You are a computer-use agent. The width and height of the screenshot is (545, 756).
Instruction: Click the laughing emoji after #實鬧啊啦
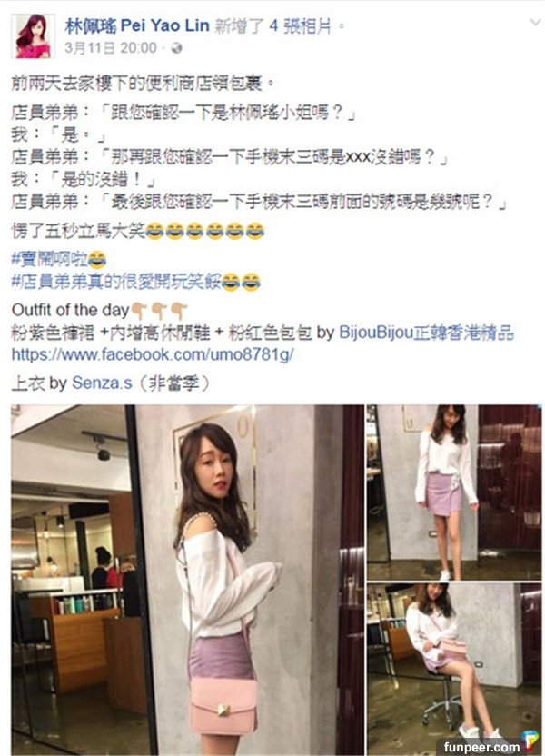[97, 260]
